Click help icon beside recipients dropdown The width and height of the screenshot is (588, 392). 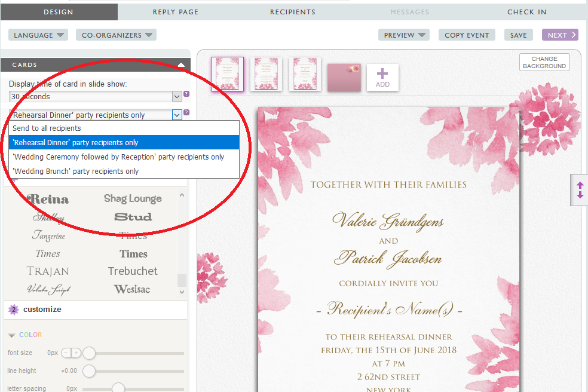tap(186, 112)
